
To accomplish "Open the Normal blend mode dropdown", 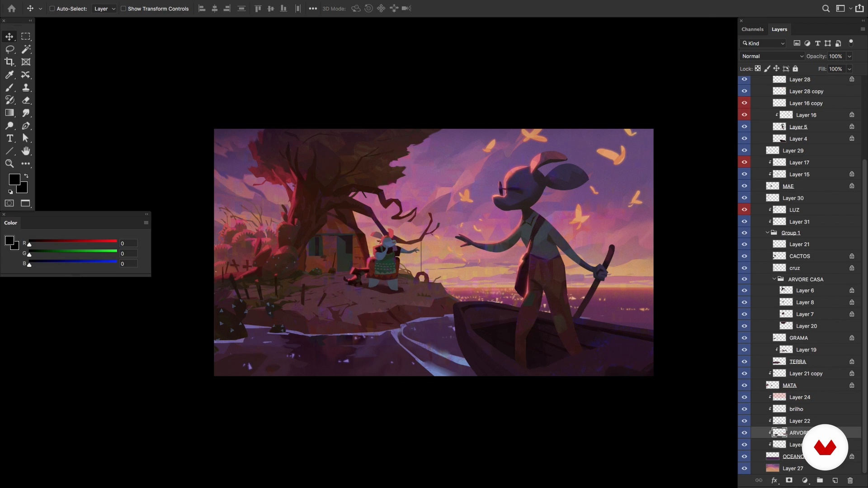I will click(x=772, y=56).
